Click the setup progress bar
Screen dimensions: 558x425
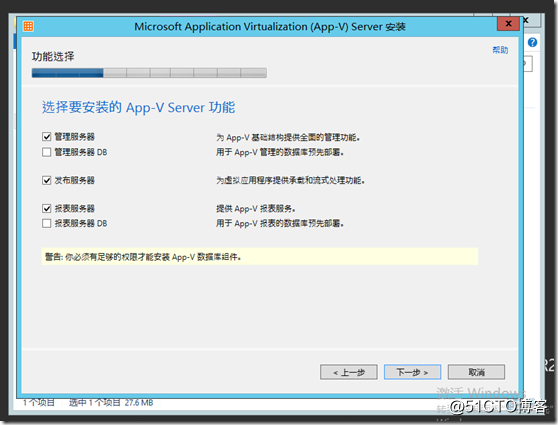[x=149, y=73]
